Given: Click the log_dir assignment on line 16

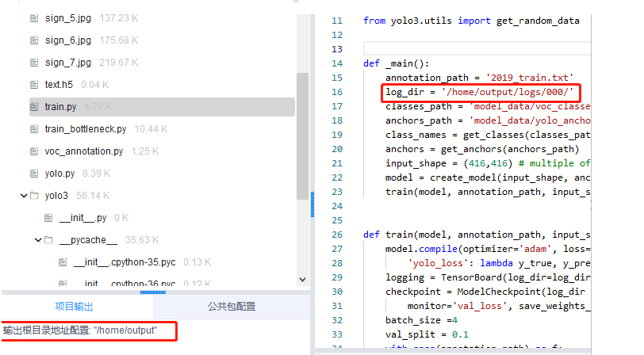Looking at the screenshot, I should 479,92.
